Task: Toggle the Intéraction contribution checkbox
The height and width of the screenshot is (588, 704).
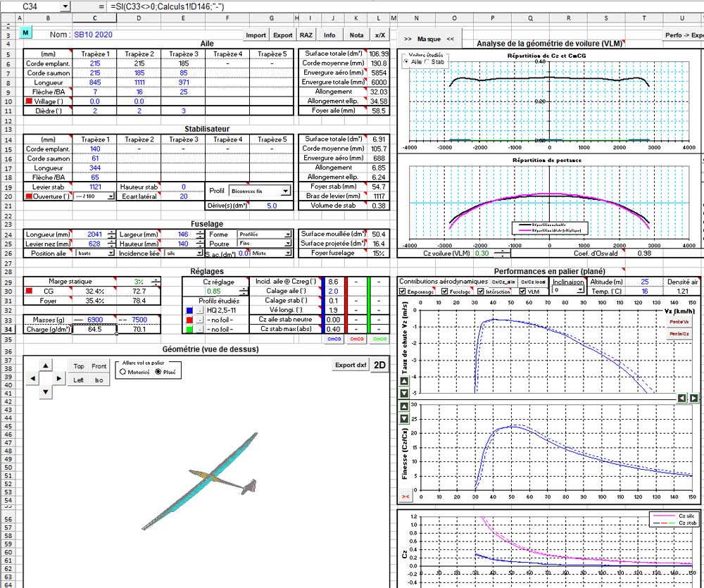Action: coord(480,292)
